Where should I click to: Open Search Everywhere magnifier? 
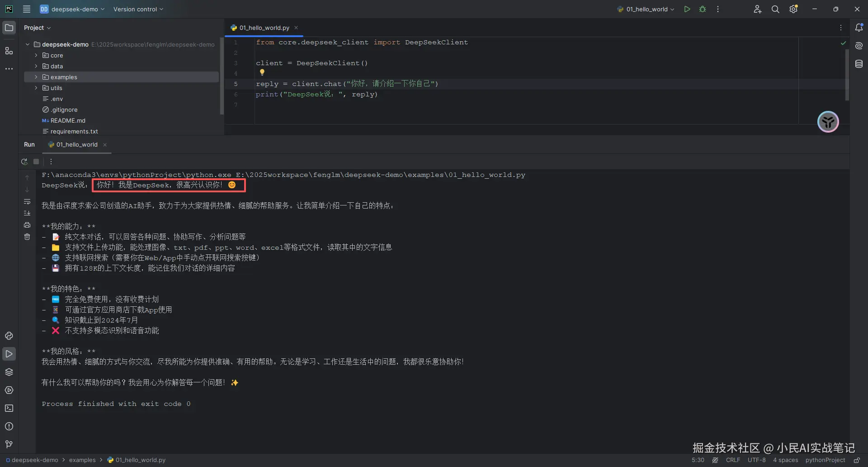point(775,9)
